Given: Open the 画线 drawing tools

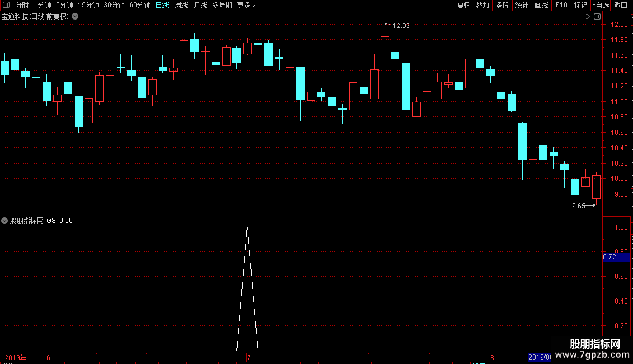Looking at the screenshot, I should [541, 5].
